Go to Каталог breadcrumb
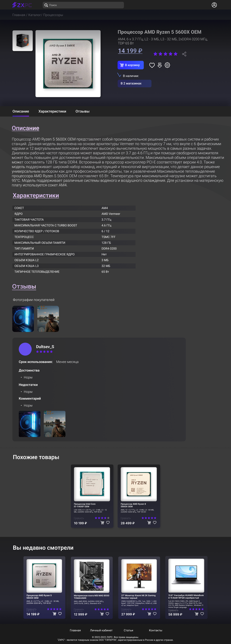This screenshot has width=231, height=644. (x=34, y=15)
